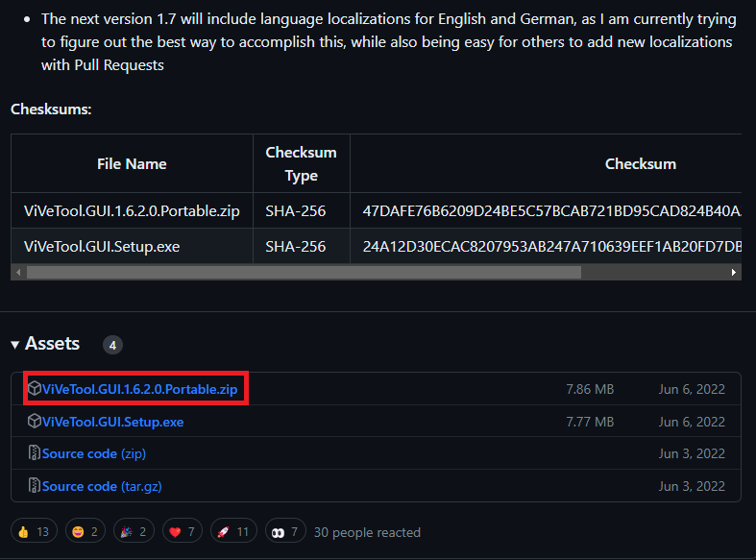Image resolution: width=756 pixels, height=560 pixels.
Task: Click the file icon beside Source code (tar.gz)
Action: pyautogui.click(x=35, y=485)
